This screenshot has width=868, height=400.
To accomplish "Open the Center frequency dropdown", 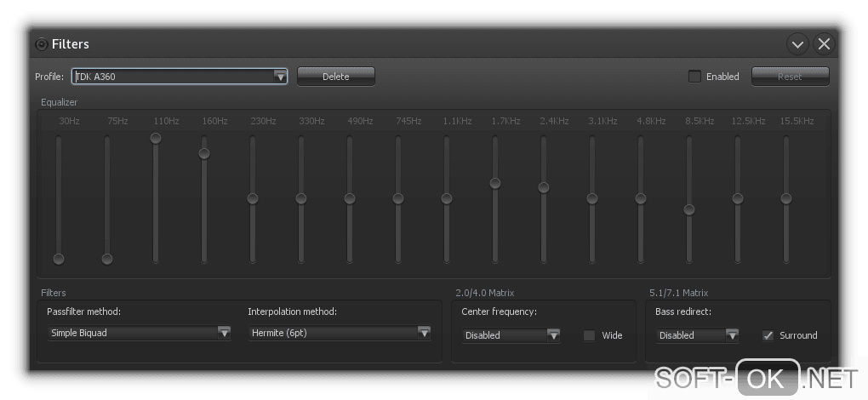I will (511, 335).
